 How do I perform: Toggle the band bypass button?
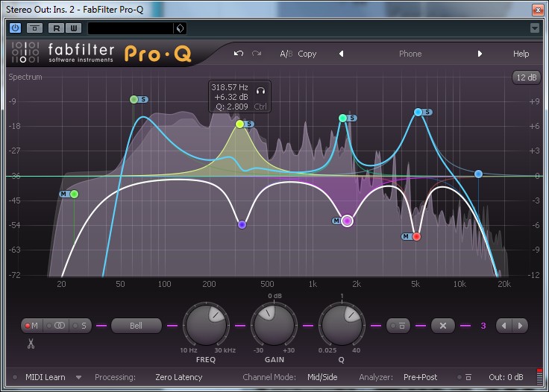(x=398, y=326)
